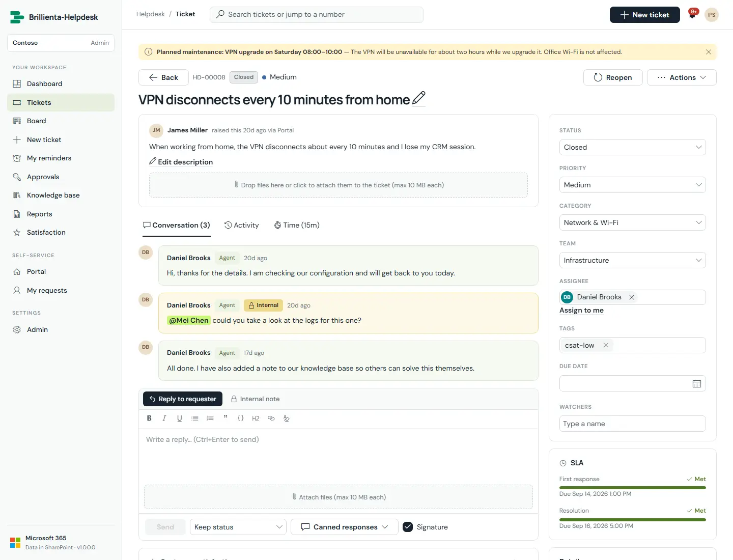Screen dimensions: 733x560
Task: Remove Daniel Brooks from assignee
Action: (x=631, y=297)
